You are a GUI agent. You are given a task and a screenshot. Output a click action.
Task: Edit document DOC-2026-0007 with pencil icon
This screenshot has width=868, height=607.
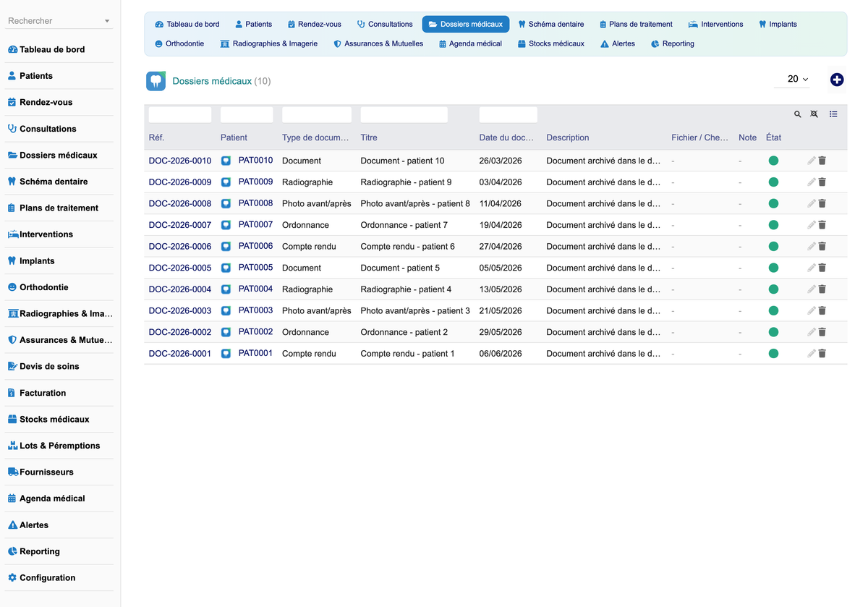click(812, 225)
